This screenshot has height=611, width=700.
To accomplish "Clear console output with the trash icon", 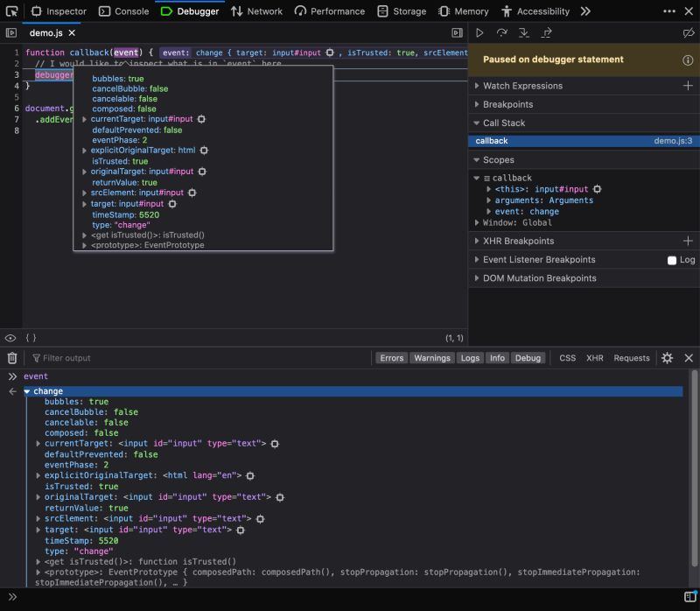I will point(12,358).
